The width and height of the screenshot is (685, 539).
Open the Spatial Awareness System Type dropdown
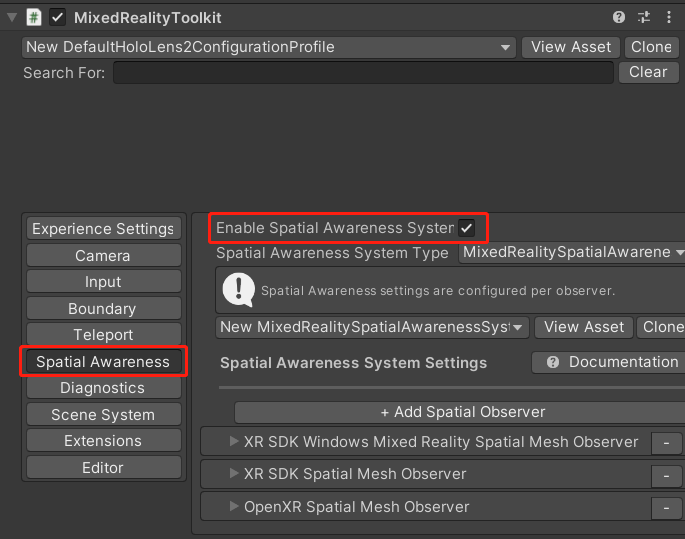pos(572,253)
